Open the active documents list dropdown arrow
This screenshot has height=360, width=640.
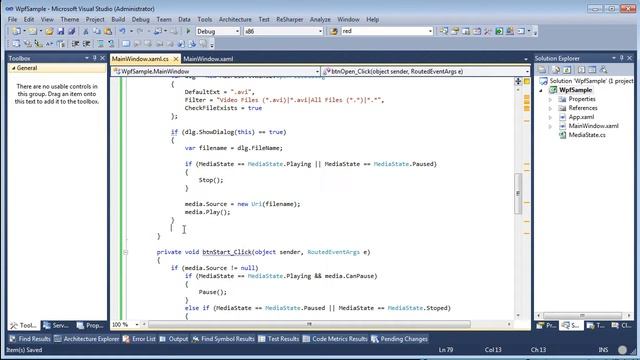[x=526, y=59]
